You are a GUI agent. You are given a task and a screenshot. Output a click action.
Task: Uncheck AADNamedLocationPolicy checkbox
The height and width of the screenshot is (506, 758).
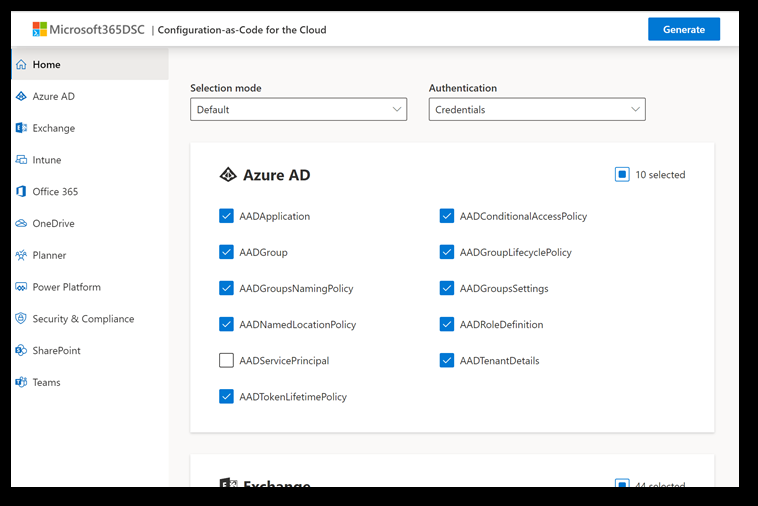point(226,324)
